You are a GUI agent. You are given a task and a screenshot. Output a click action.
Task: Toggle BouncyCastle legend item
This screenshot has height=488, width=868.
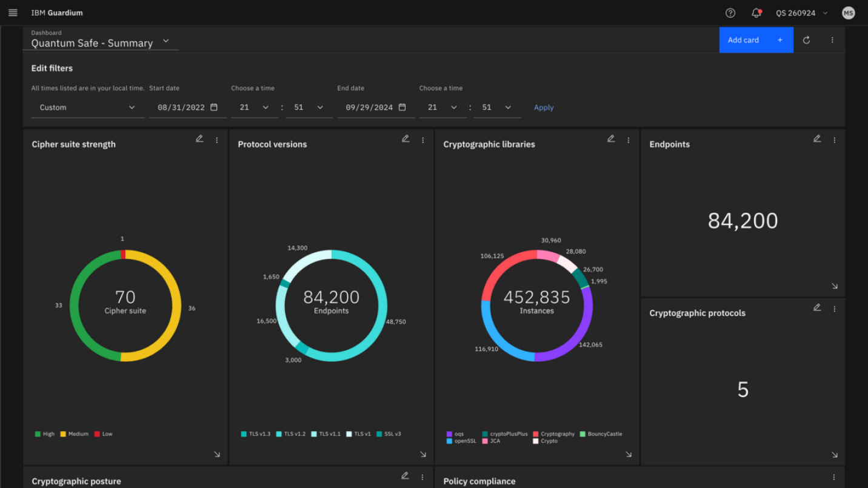coord(601,434)
